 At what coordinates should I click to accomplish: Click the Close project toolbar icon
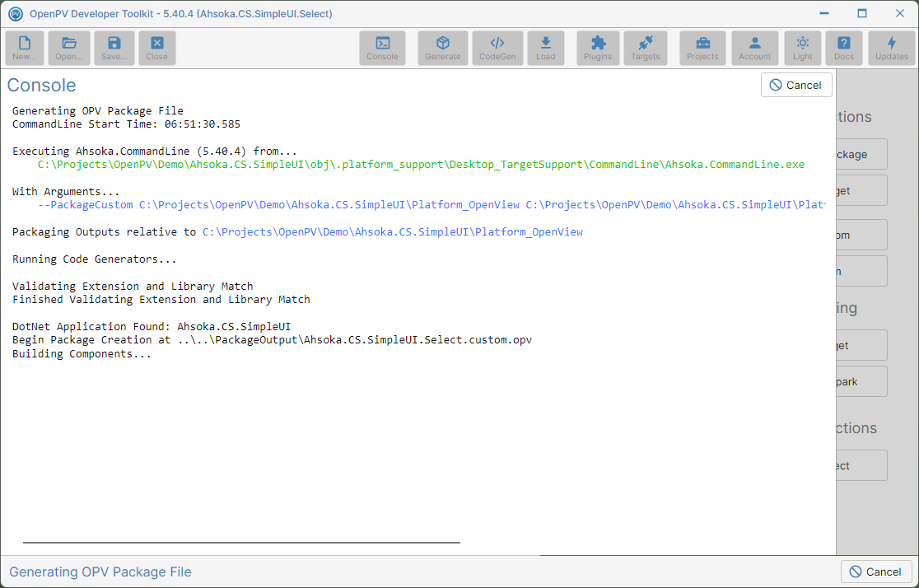pyautogui.click(x=157, y=48)
